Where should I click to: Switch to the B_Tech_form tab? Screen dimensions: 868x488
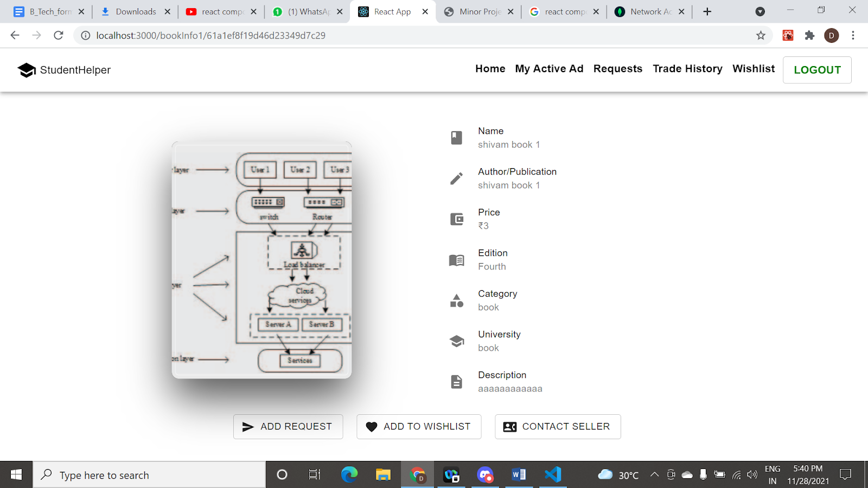(x=50, y=11)
